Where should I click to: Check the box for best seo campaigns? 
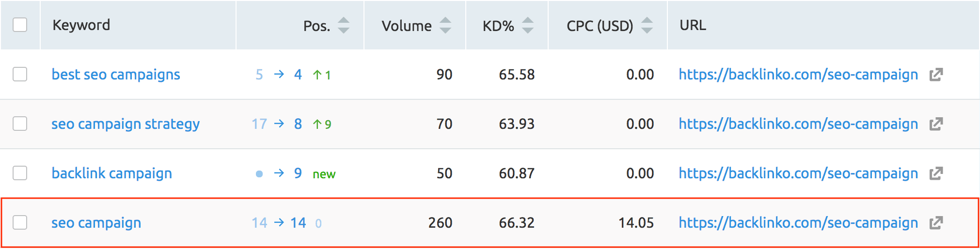[20, 74]
